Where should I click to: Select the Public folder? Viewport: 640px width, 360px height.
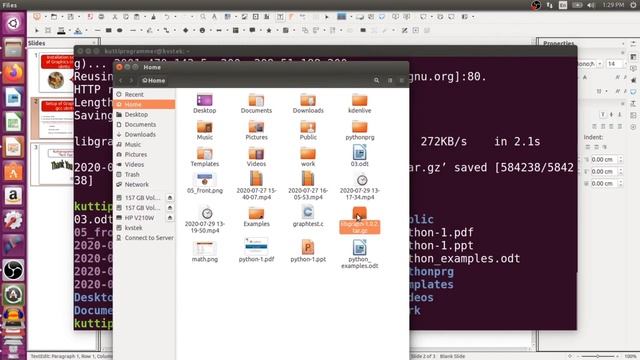pyautogui.click(x=308, y=130)
